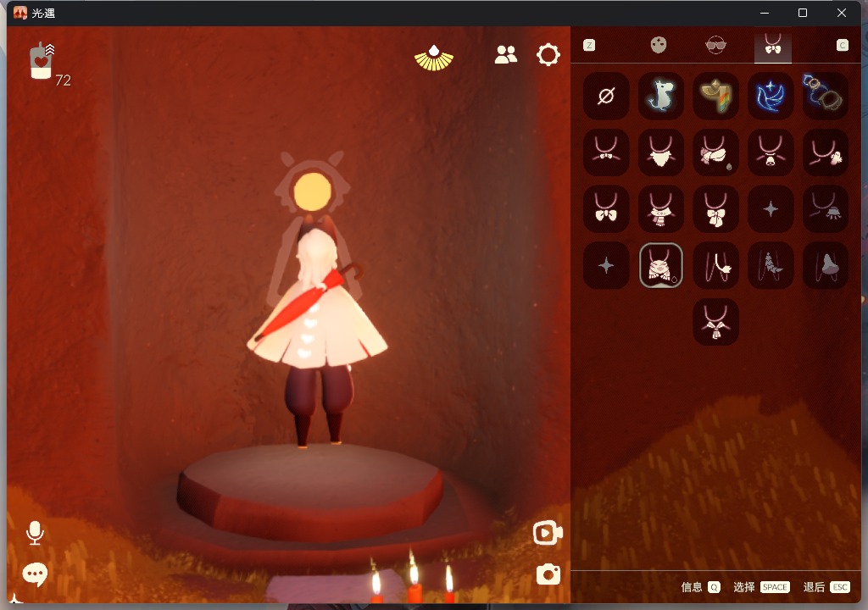Viewport: 868px width, 610px height.
Task: Click the currently highlighted heart scarf item
Action: click(x=661, y=265)
